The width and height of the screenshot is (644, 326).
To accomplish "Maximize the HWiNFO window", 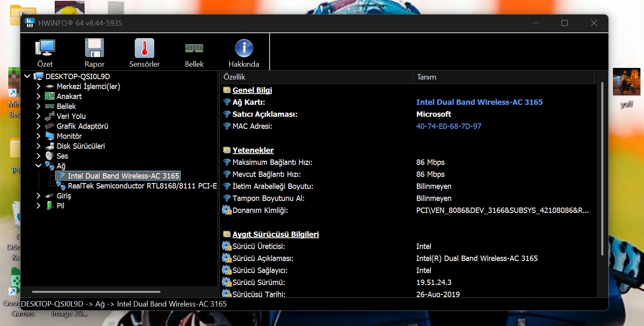I will [564, 23].
